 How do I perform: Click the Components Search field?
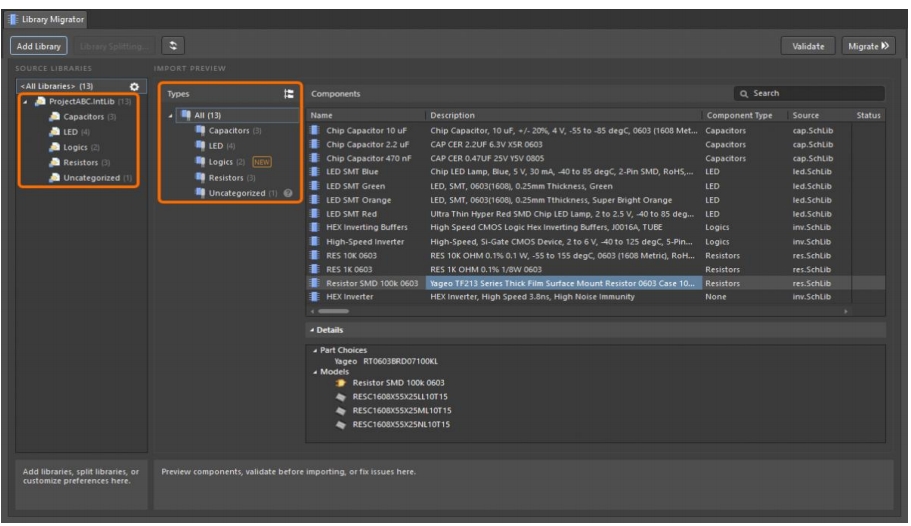[x=809, y=93]
